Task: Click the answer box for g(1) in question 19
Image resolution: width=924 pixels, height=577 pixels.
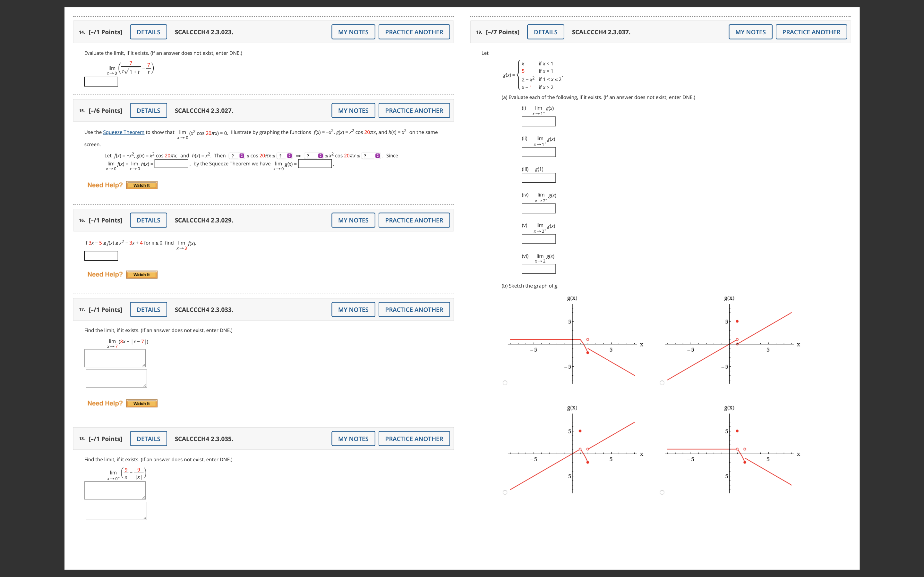Action: point(538,178)
